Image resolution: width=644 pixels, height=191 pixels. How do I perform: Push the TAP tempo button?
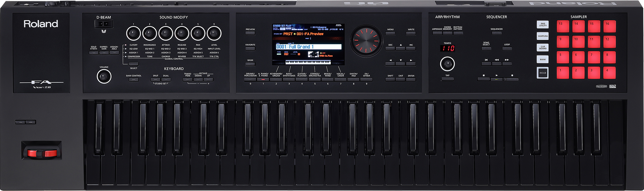[x=447, y=79]
